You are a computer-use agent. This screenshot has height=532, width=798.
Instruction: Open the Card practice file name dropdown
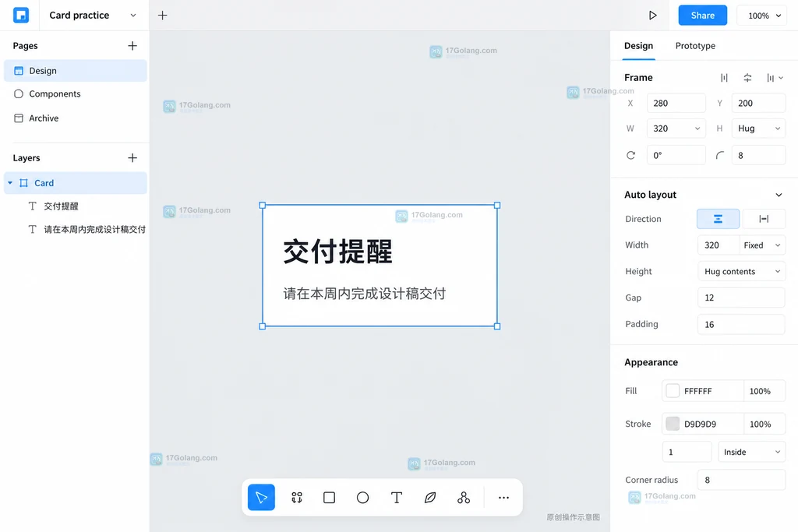point(132,16)
